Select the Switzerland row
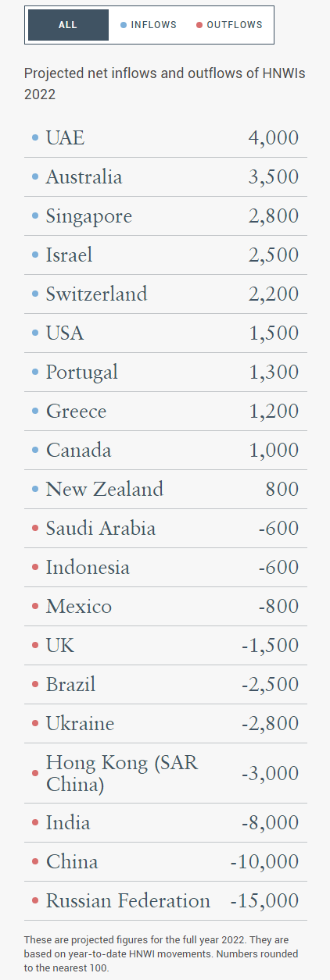The height and width of the screenshot is (980, 330). [165, 294]
